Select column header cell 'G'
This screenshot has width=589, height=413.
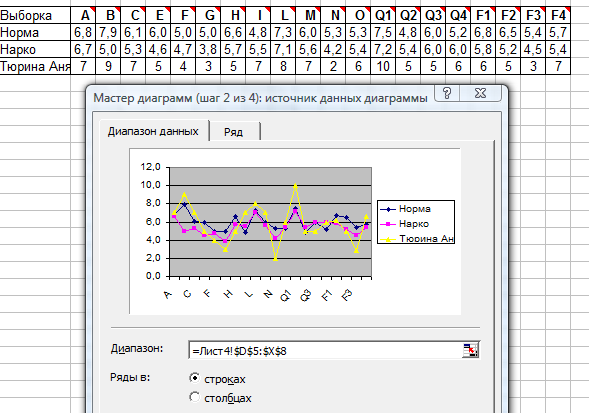tap(208, 15)
